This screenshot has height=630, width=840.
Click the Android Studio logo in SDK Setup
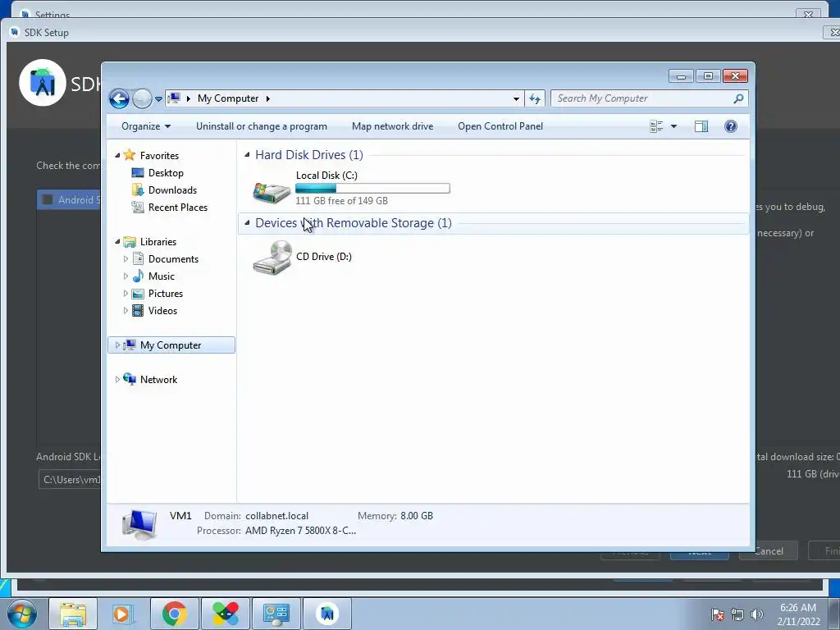click(x=43, y=83)
